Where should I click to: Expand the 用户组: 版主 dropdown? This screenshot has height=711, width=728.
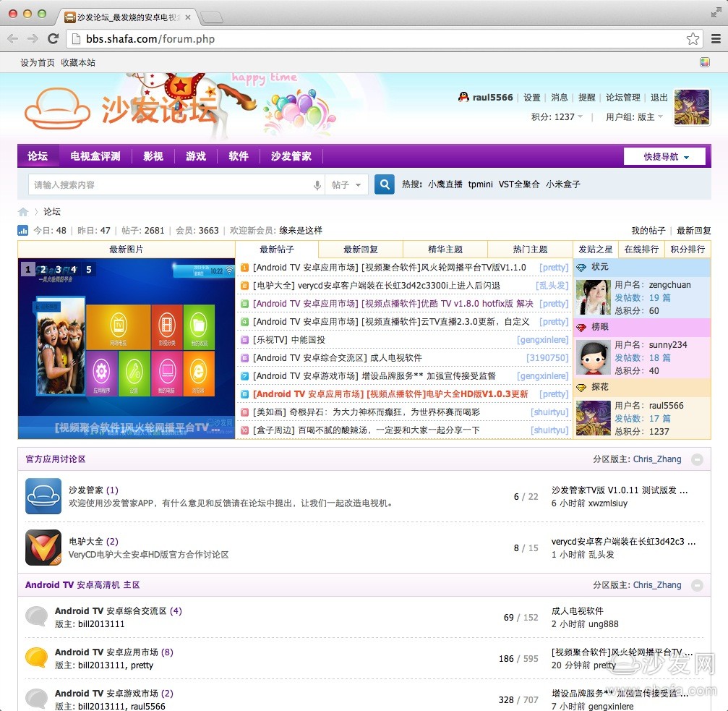634,117
